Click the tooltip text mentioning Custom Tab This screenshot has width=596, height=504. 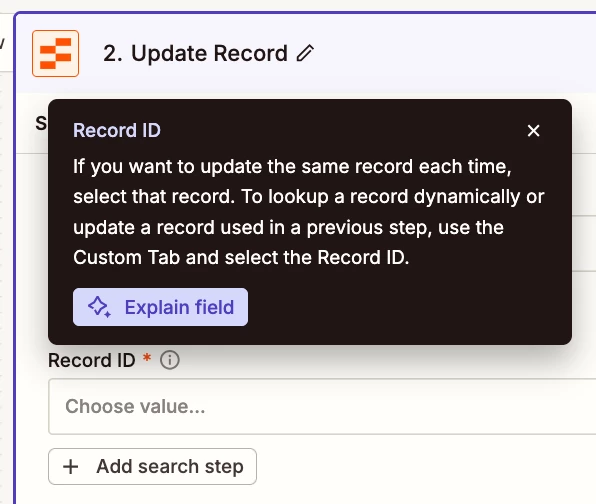(241, 257)
